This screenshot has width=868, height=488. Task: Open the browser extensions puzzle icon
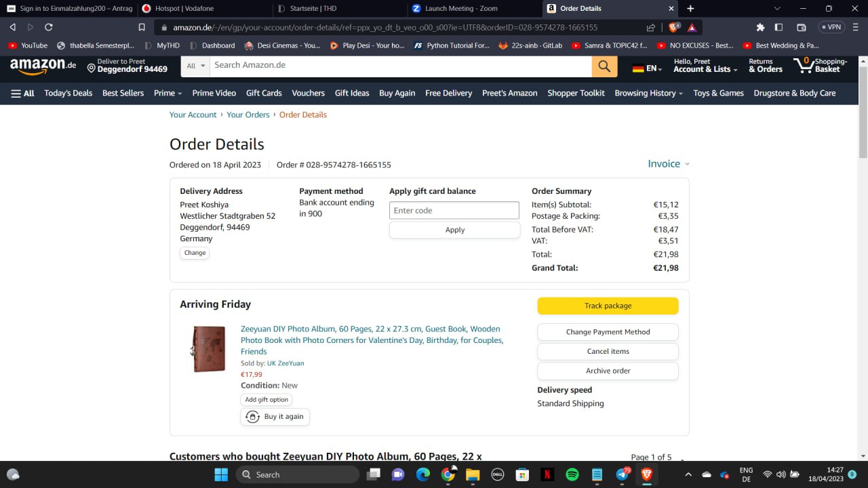coord(760,27)
